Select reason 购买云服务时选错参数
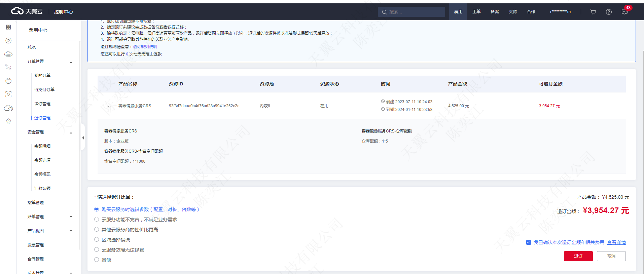The width and height of the screenshot is (644, 274). click(97, 209)
